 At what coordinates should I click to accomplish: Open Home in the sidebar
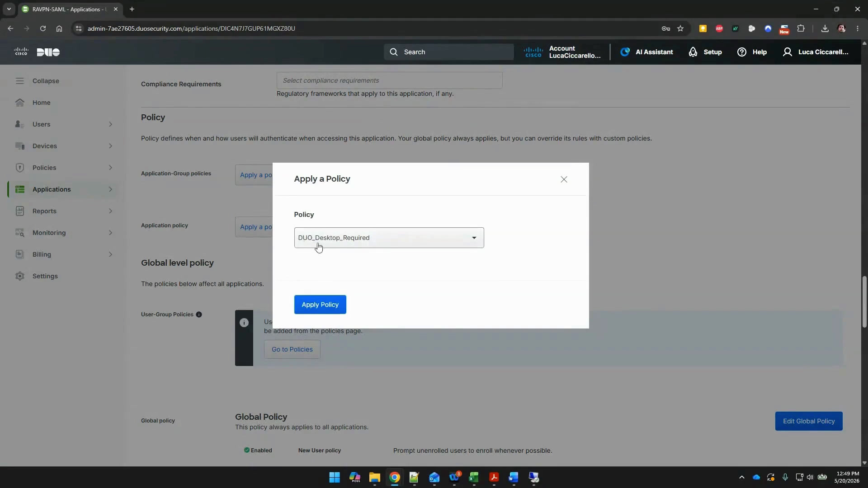pyautogui.click(x=41, y=103)
